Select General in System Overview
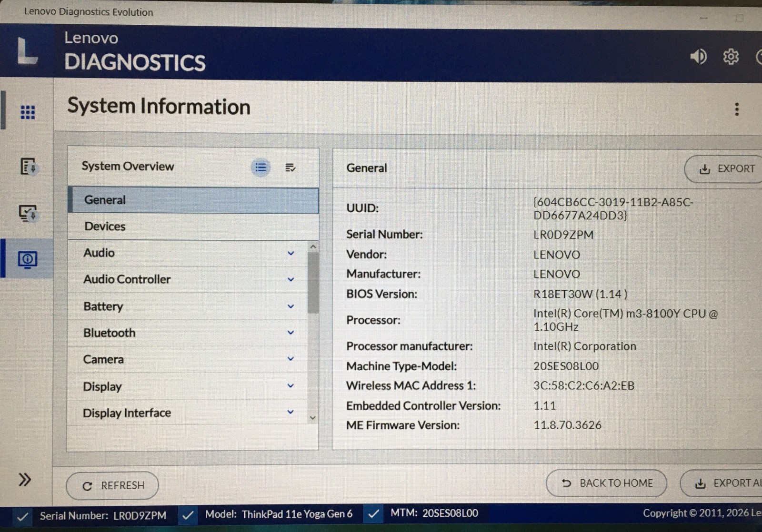Viewport: 762px width, 532px height. point(193,200)
